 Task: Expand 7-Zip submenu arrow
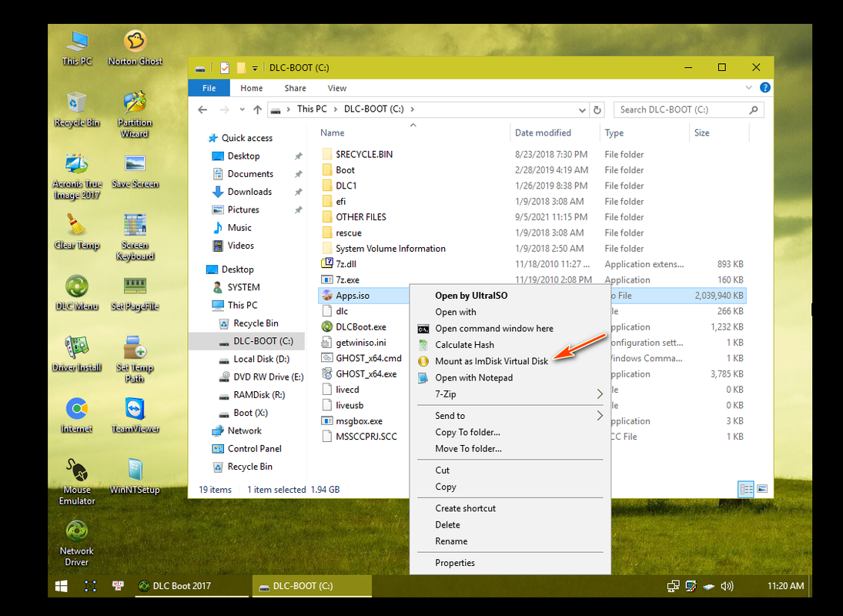click(x=600, y=394)
